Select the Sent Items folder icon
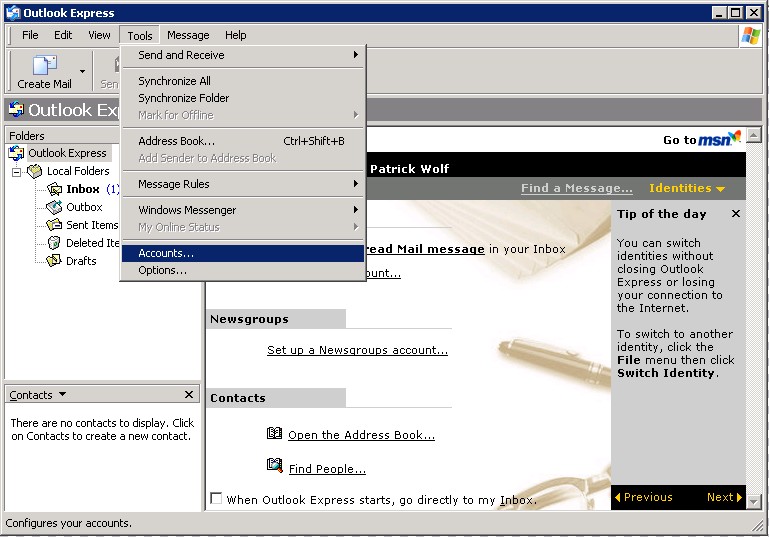 pyautogui.click(x=54, y=225)
